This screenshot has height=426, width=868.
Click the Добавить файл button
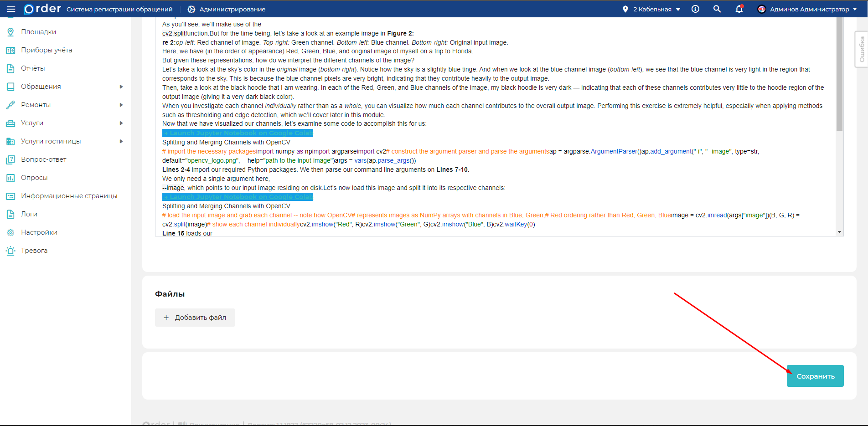(x=195, y=318)
